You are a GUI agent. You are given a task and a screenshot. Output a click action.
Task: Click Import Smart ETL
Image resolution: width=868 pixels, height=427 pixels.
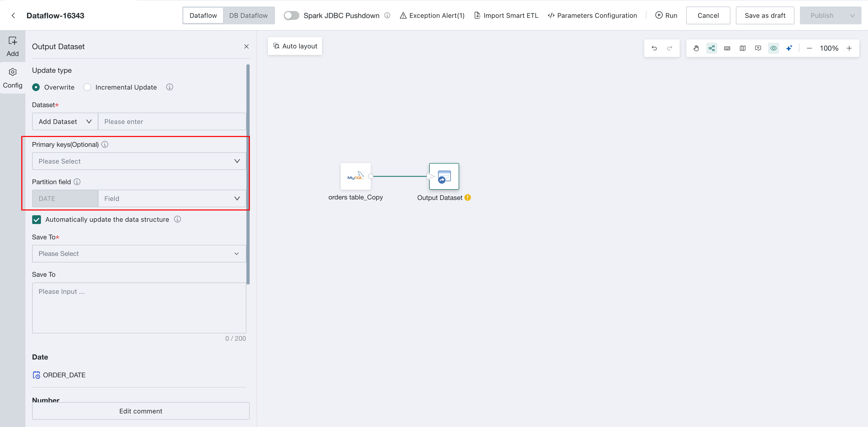coord(506,16)
